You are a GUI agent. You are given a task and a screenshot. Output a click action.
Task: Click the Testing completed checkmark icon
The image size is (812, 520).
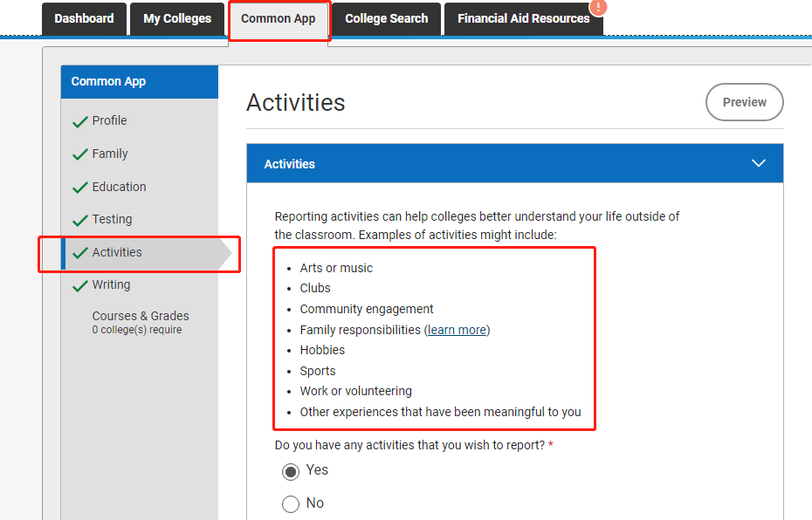coord(79,221)
